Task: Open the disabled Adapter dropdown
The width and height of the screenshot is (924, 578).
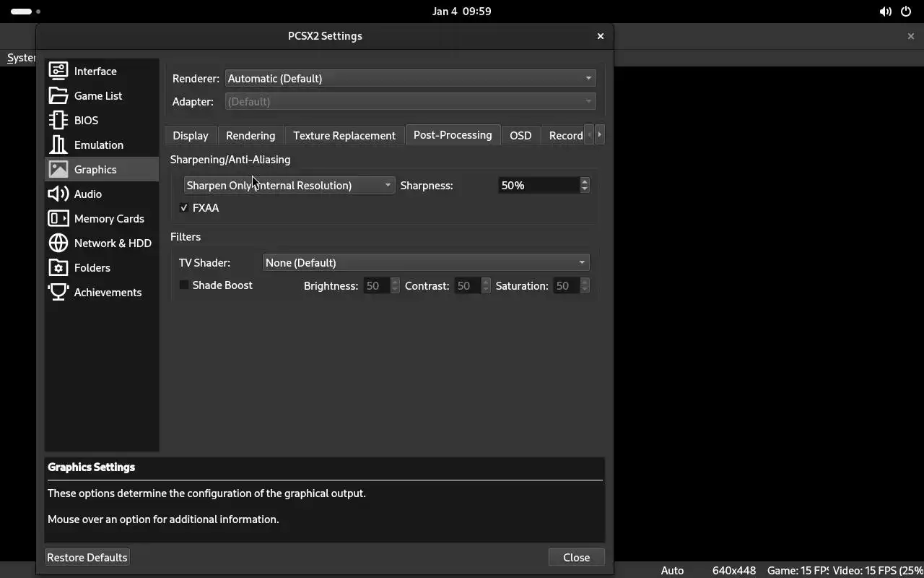Action: pos(410,101)
